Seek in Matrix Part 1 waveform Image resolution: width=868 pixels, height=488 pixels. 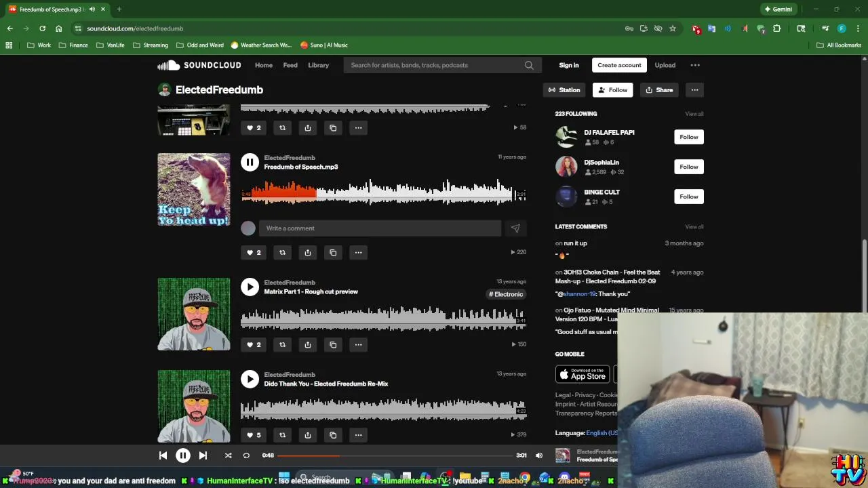[383, 317]
